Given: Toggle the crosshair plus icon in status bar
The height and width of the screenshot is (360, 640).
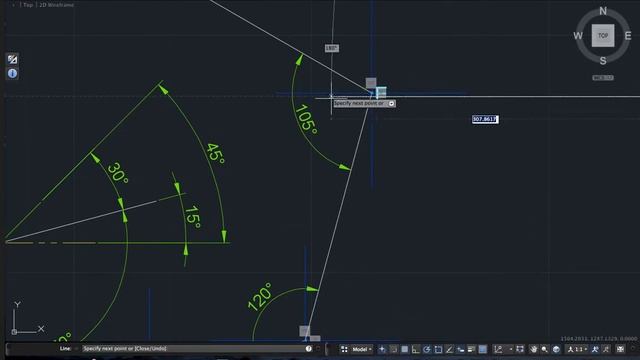Looking at the screenshot, I should click(x=382, y=349).
